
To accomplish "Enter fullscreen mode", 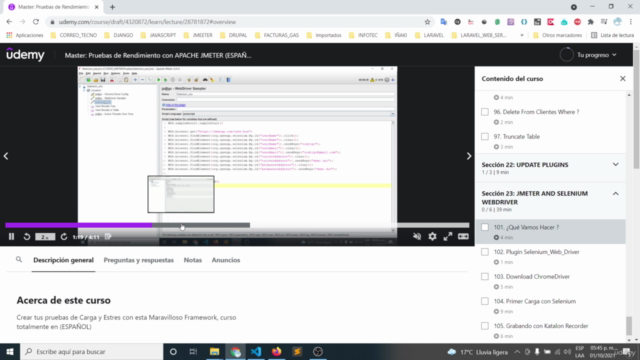I will click(x=448, y=236).
